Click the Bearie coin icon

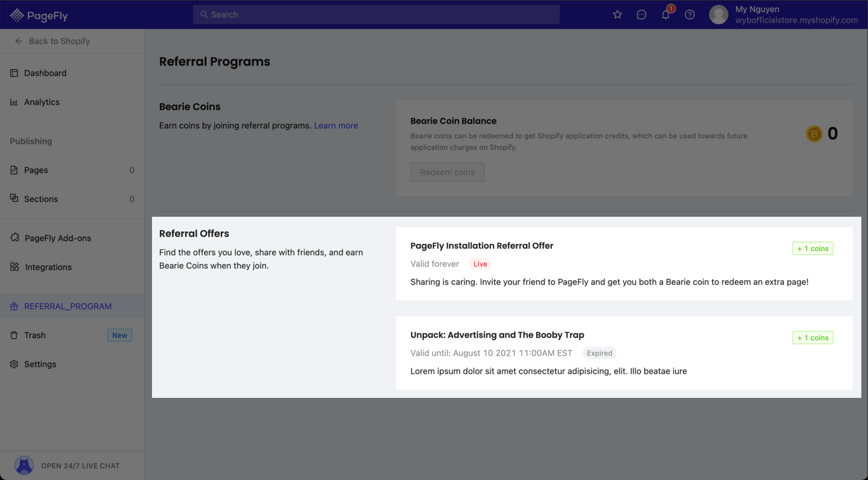[x=814, y=133]
